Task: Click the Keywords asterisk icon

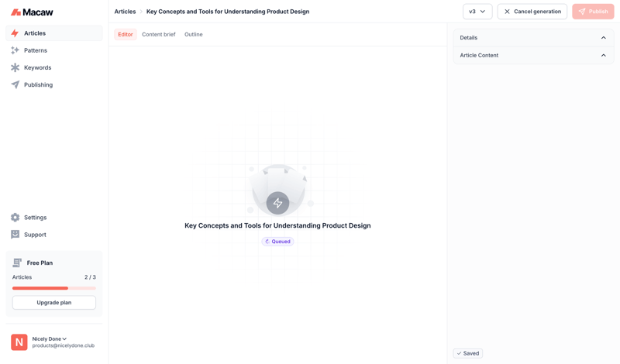Action: [15, 67]
